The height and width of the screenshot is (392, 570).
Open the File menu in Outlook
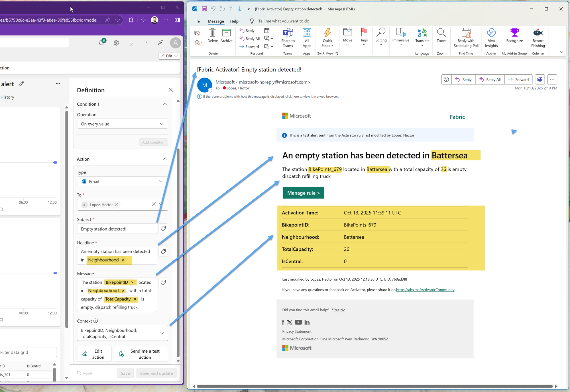tap(196, 21)
